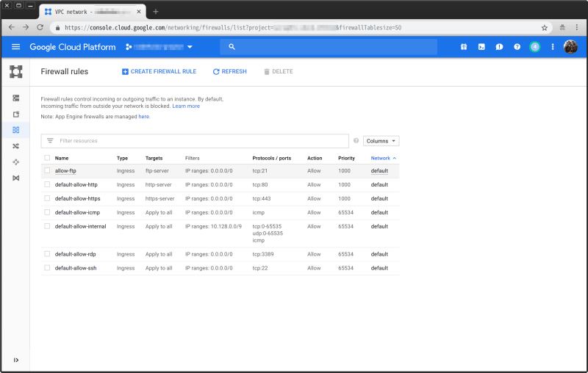Check the allow-ftp rule checkbox
The width and height of the screenshot is (588, 373).
47,170
